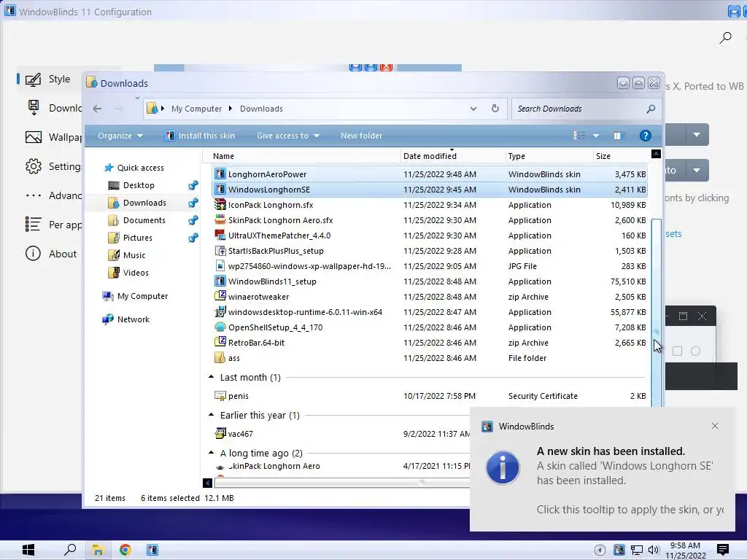The image size is (747, 560).
Task: Navigate to My Computer breadcrumb
Action: pyautogui.click(x=196, y=109)
